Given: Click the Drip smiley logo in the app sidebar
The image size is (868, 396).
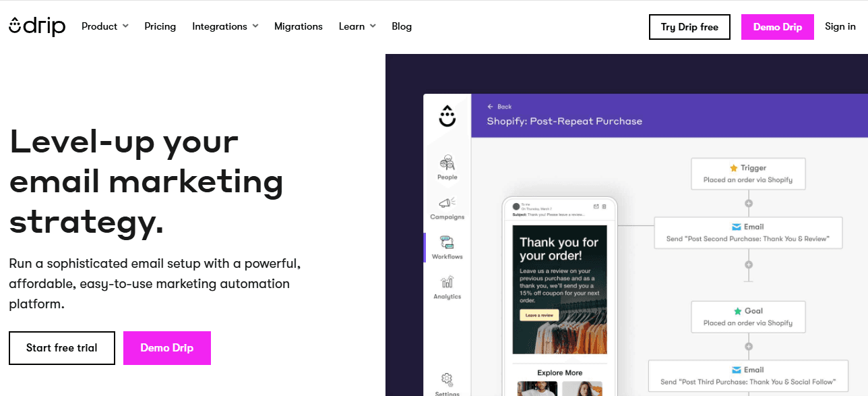Looking at the screenshot, I should tap(446, 116).
